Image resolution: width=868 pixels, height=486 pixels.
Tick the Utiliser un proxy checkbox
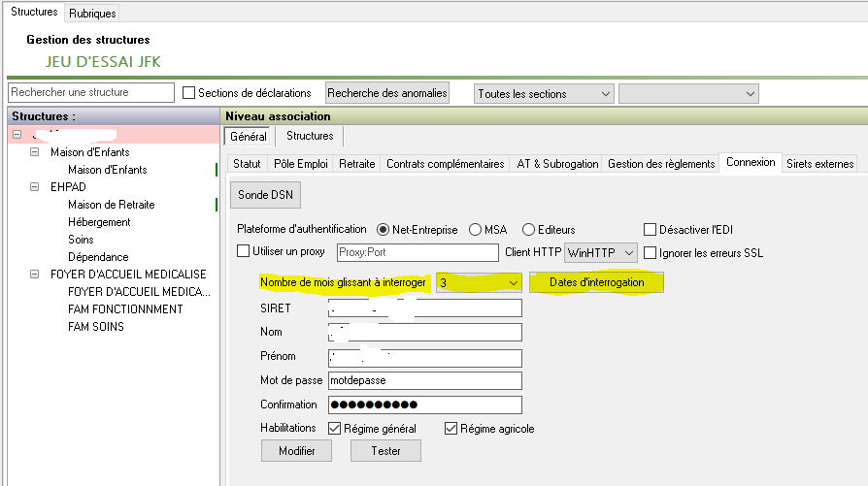[x=244, y=252]
